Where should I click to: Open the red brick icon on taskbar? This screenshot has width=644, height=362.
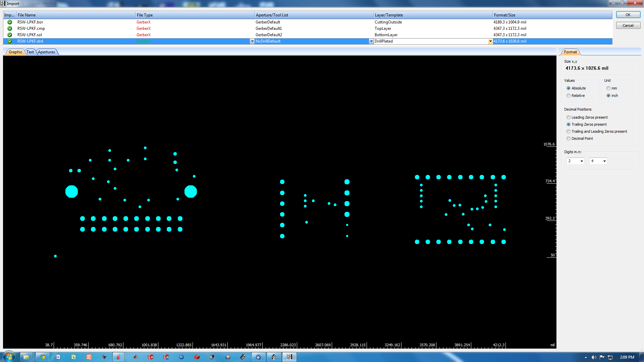(197, 357)
